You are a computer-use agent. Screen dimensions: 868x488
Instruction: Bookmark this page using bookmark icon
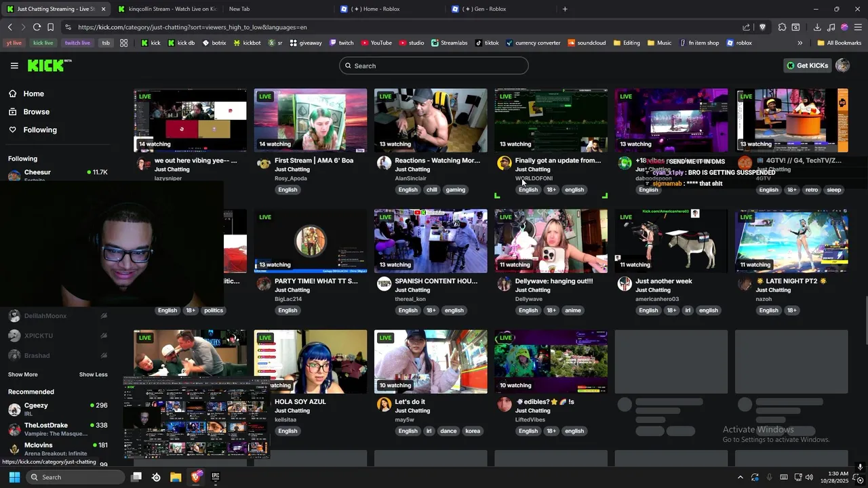click(50, 27)
